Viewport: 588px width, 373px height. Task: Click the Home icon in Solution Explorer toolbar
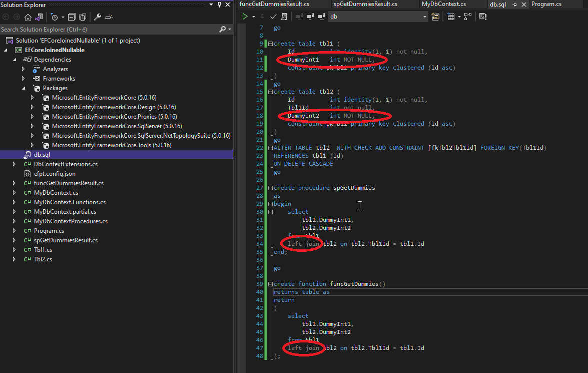click(x=28, y=17)
